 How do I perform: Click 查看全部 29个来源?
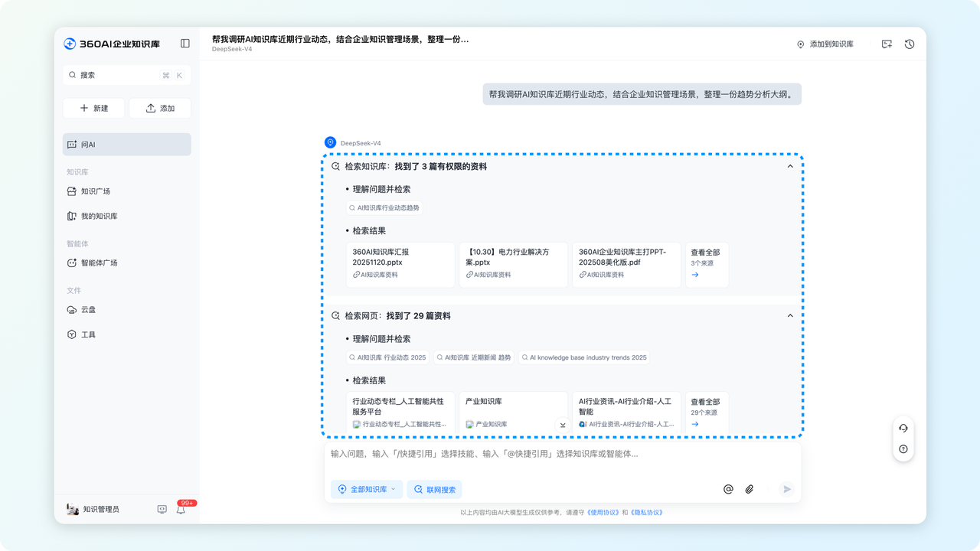pyautogui.click(x=707, y=413)
